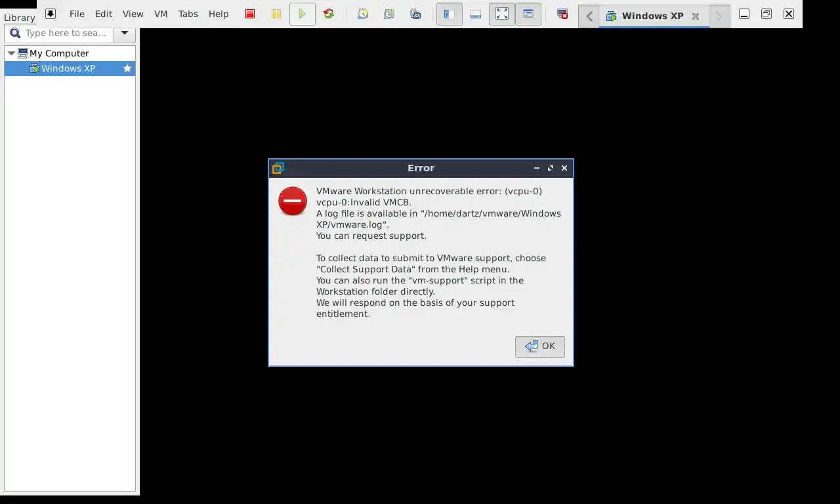Toggle the favorite star for Windows XP
This screenshot has width=840, height=504.
(x=127, y=68)
